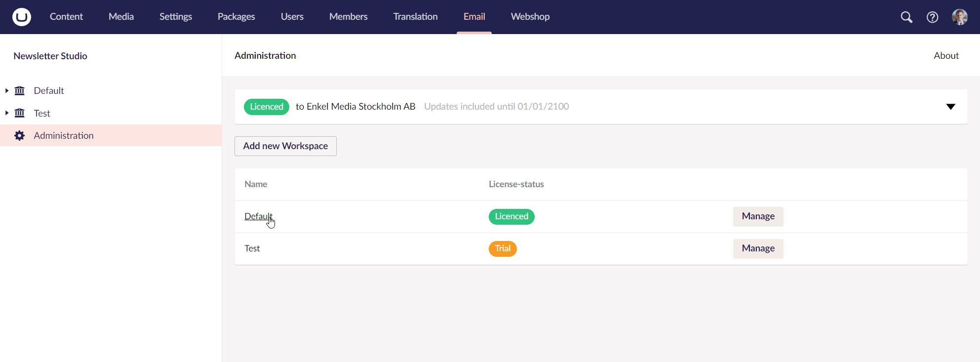Click the Default workspace building icon
The height and width of the screenshot is (362, 980).
point(20,90)
